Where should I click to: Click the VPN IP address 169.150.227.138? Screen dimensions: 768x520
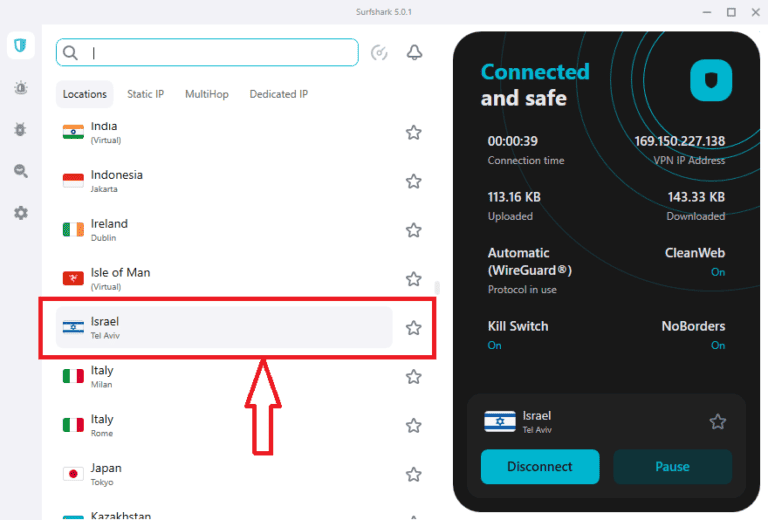(x=679, y=142)
